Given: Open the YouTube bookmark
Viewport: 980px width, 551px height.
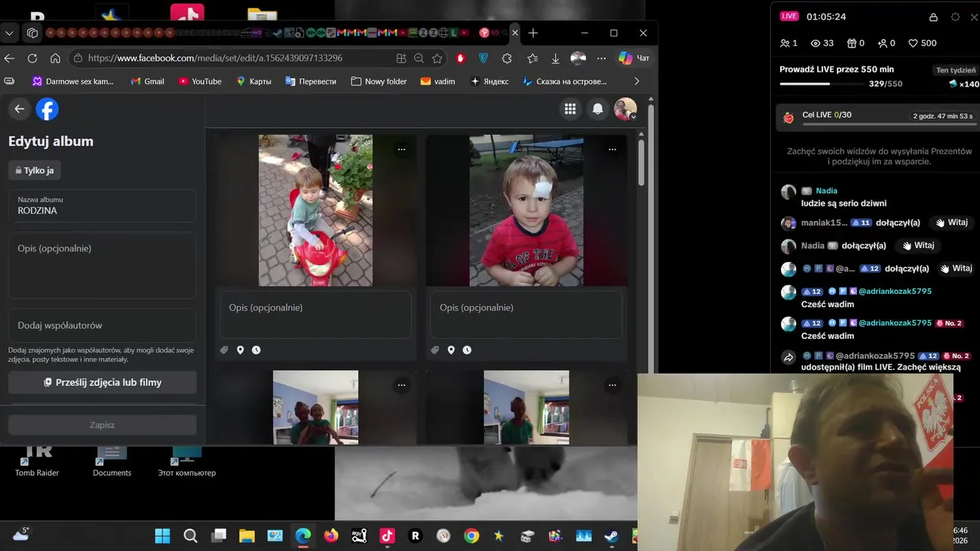Looking at the screenshot, I should click(200, 81).
